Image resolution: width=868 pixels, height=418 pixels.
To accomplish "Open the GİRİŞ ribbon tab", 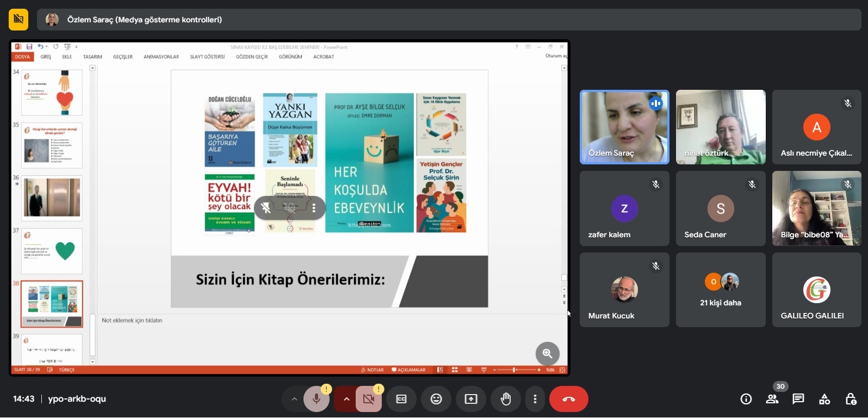I will coord(46,57).
